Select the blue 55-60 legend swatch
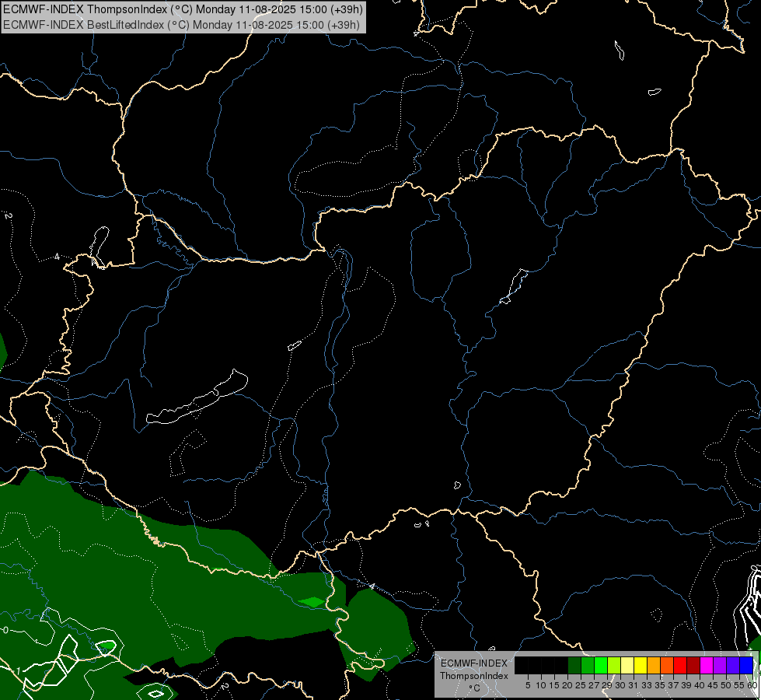Viewport: 761px width, 700px height. (x=746, y=665)
